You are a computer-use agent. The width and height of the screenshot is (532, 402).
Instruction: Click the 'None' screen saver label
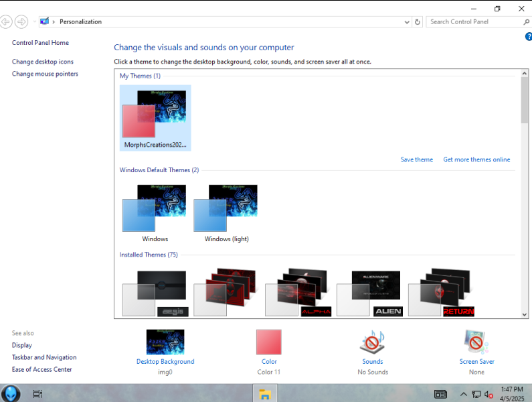(476, 372)
